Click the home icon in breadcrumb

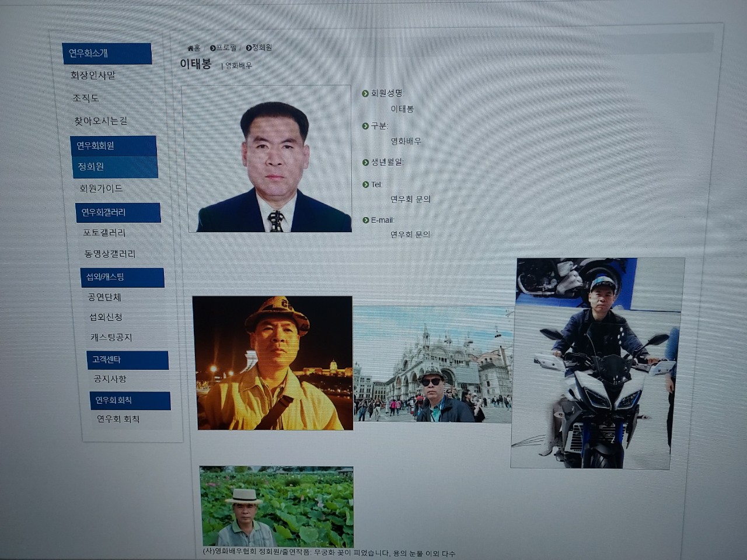click(190, 48)
